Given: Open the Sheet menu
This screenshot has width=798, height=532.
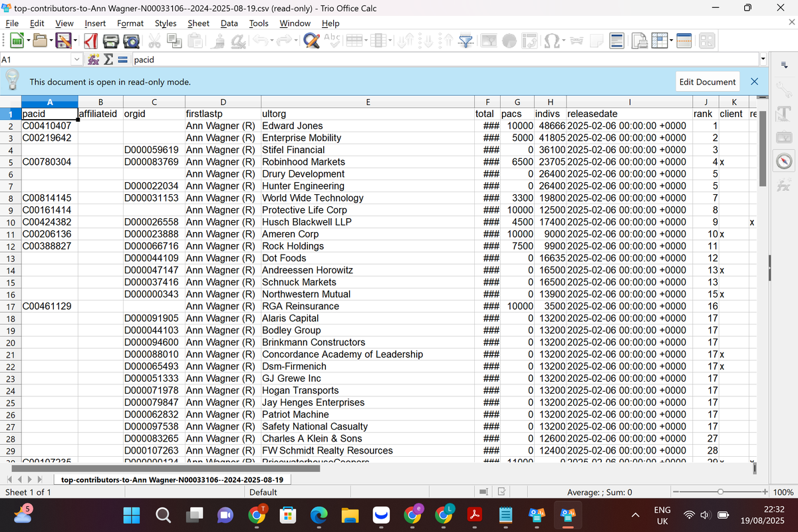Looking at the screenshot, I should pos(198,23).
